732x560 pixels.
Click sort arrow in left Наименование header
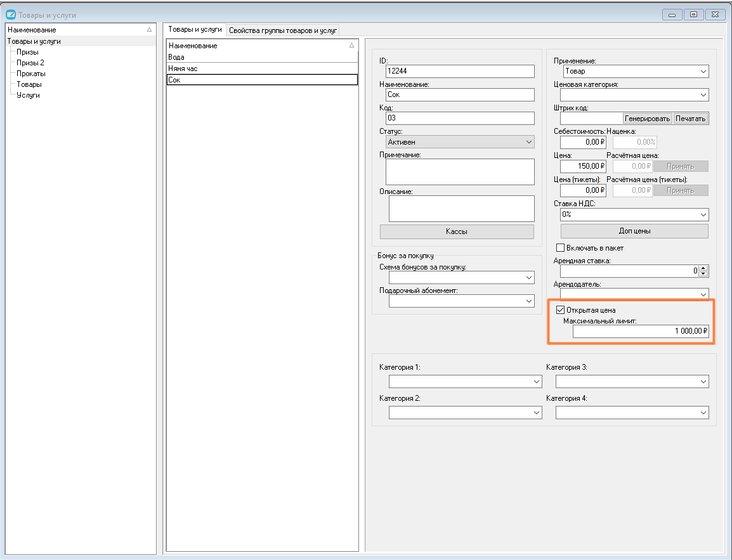pos(150,29)
